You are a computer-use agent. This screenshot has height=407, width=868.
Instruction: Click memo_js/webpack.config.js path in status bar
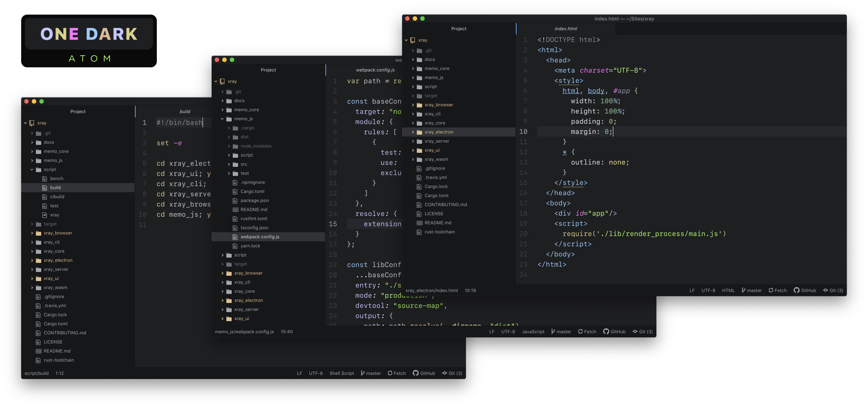[244, 332]
